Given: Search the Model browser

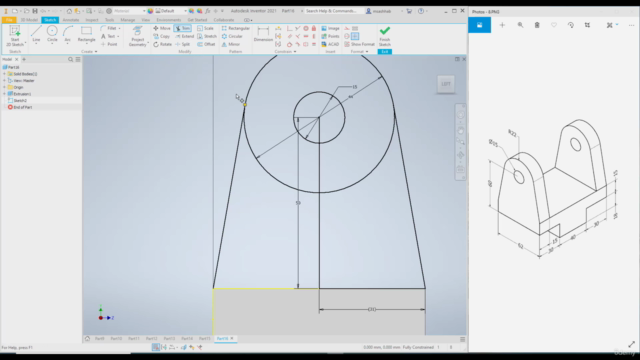Looking at the screenshot, I should pos(71,60).
